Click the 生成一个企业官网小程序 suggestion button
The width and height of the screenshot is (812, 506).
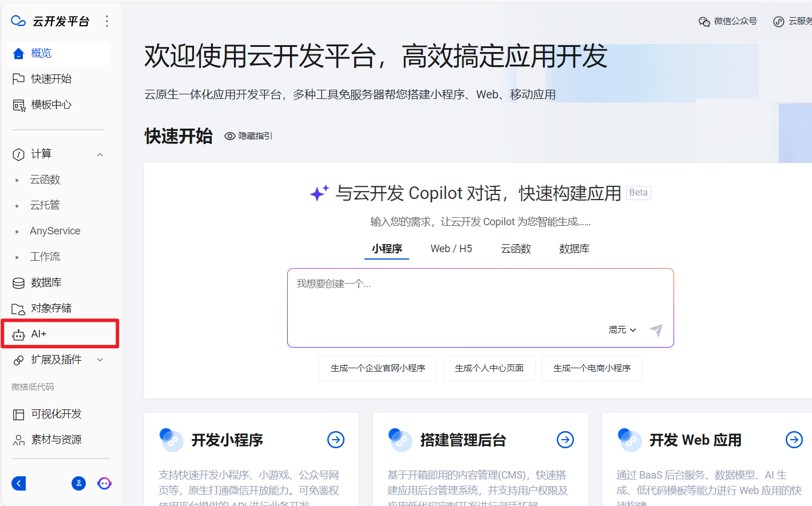click(x=378, y=368)
